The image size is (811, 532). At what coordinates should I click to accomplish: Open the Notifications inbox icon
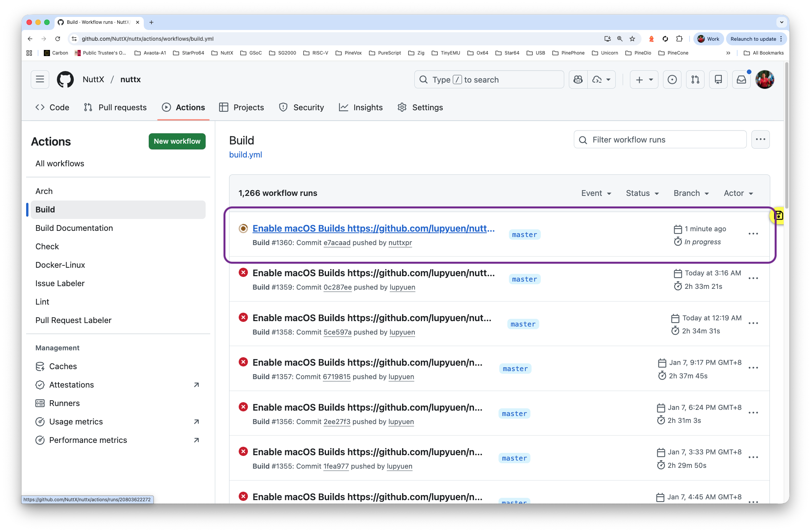[x=741, y=80]
